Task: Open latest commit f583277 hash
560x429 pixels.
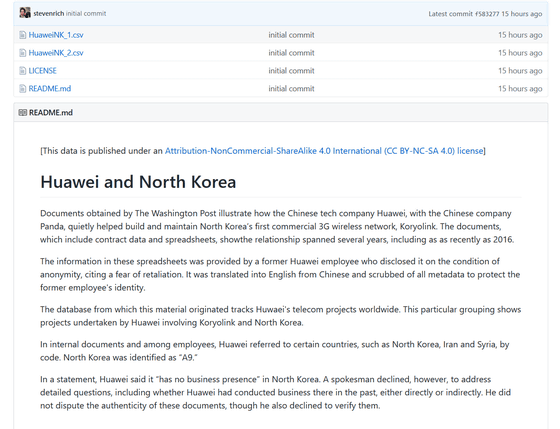Action: click(487, 14)
